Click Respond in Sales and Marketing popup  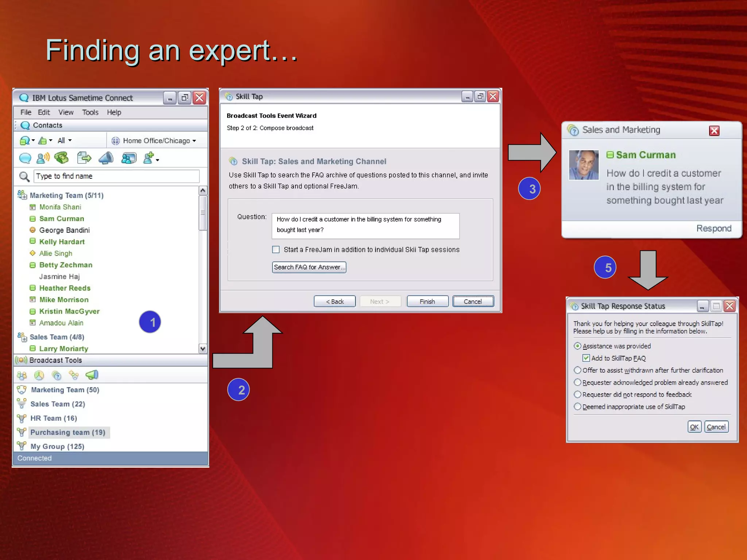pos(714,229)
